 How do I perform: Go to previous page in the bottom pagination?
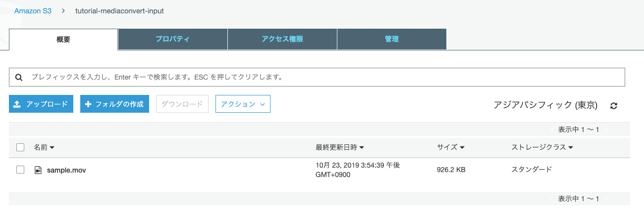click(x=552, y=199)
